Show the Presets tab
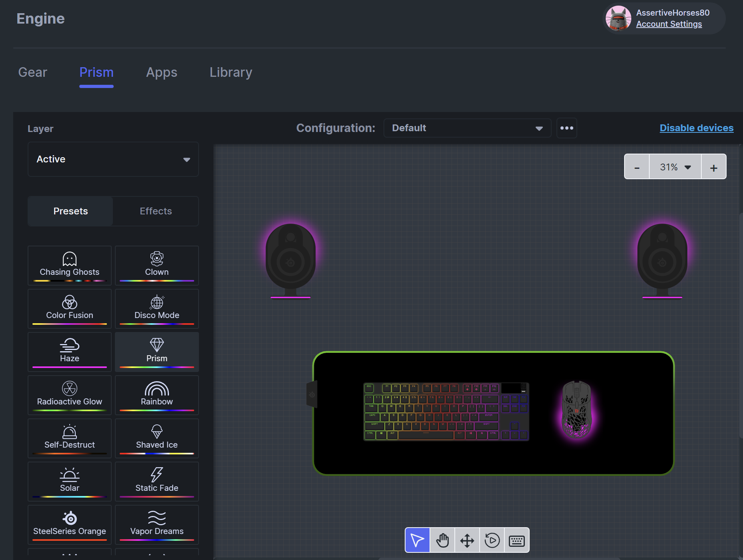This screenshot has width=743, height=560. tap(70, 211)
